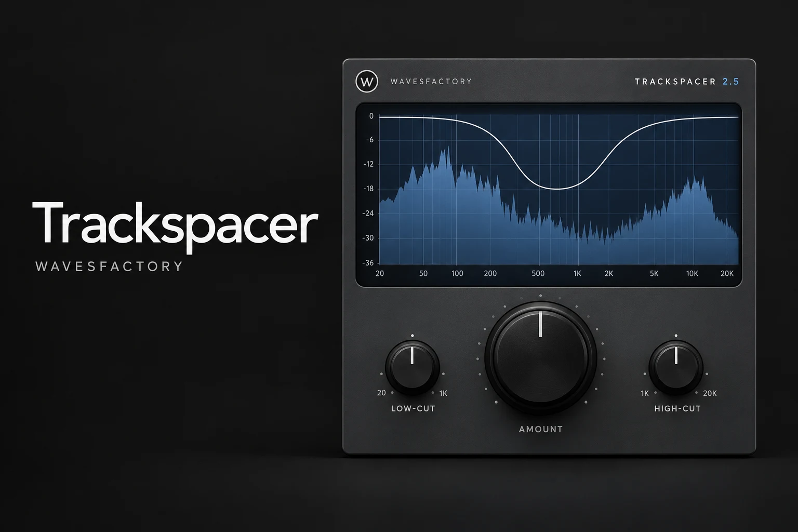Click the 20 min label beside Low-Cut knob
Image resolution: width=798 pixels, height=532 pixels.
pos(381,393)
